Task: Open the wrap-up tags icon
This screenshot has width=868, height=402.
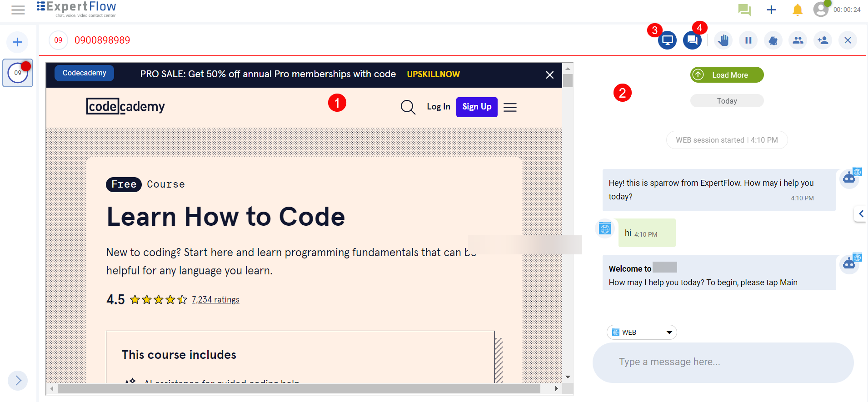Action: [x=773, y=40]
